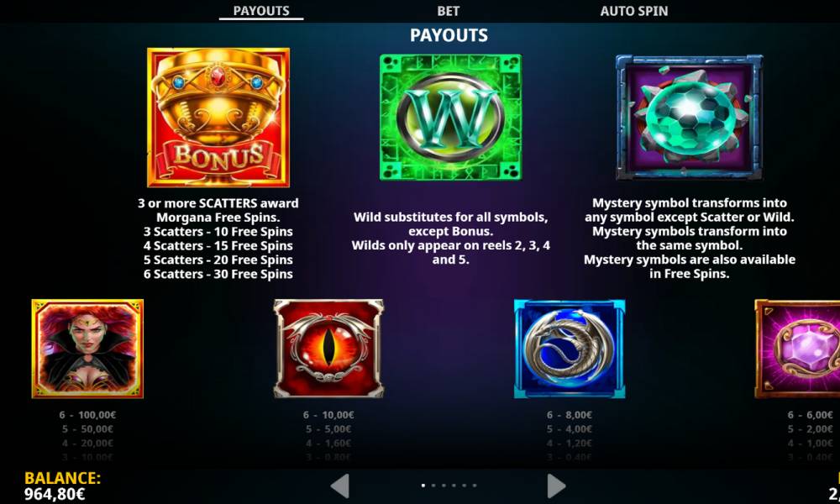Open the AUTO SPIN tab

(633, 11)
